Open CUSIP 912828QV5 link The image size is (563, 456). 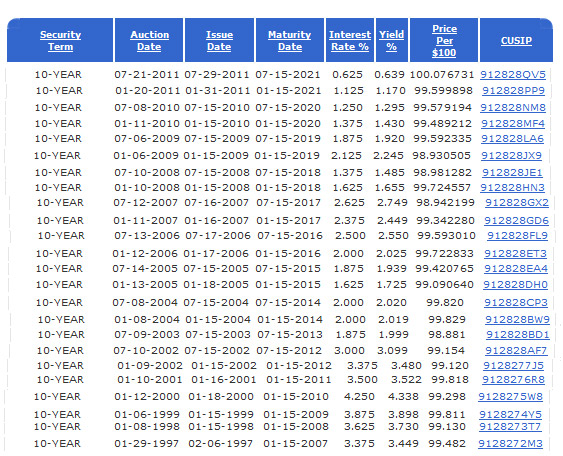(x=513, y=75)
